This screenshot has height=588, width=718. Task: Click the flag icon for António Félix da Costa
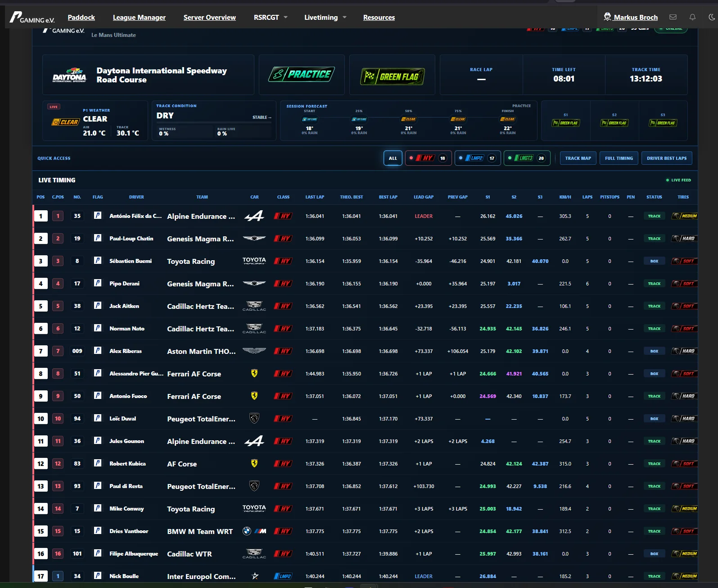(x=98, y=216)
